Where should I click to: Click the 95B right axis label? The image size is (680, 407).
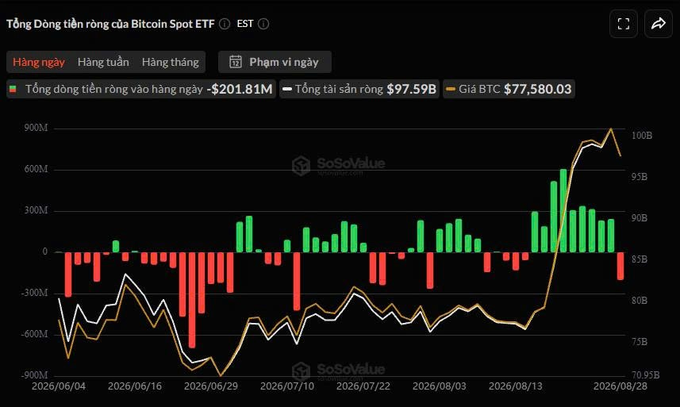[639, 177]
